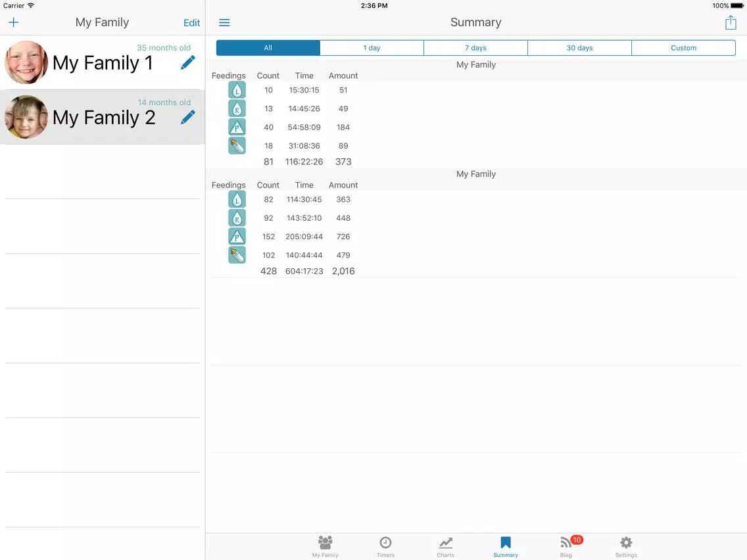The height and width of the screenshot is (560, 747).
Task: Open the Custom date range option
Action: click(683, 48)
